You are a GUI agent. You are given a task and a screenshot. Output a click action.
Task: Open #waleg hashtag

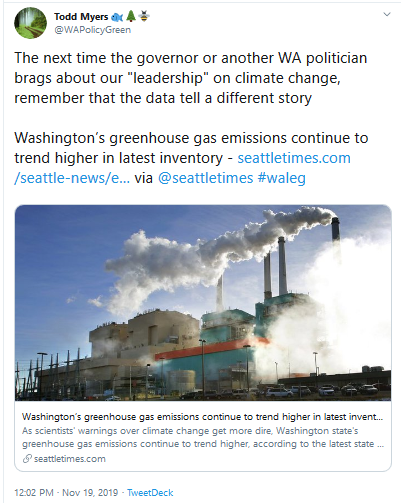click(282, 178)
